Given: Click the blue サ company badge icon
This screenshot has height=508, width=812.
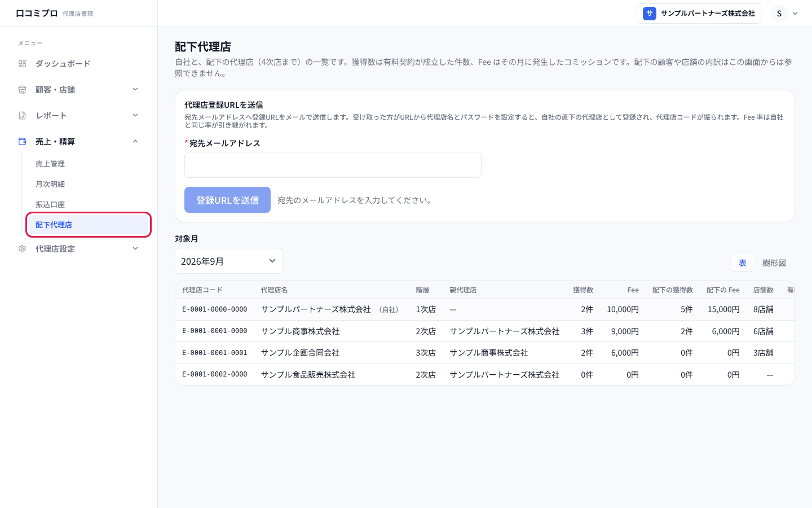Looking at the screenshot, I should pos(650,14).
